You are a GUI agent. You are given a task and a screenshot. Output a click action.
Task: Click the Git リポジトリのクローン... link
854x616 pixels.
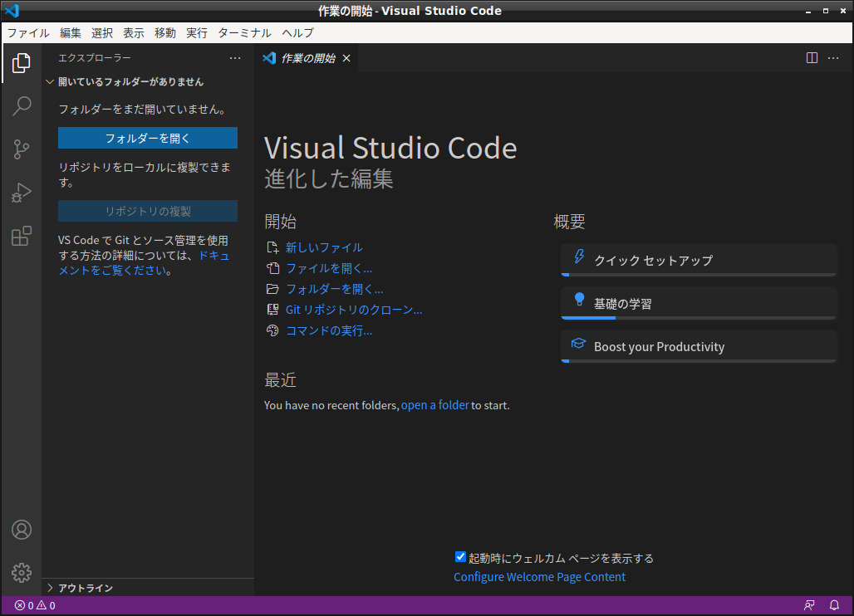point(354,310)
